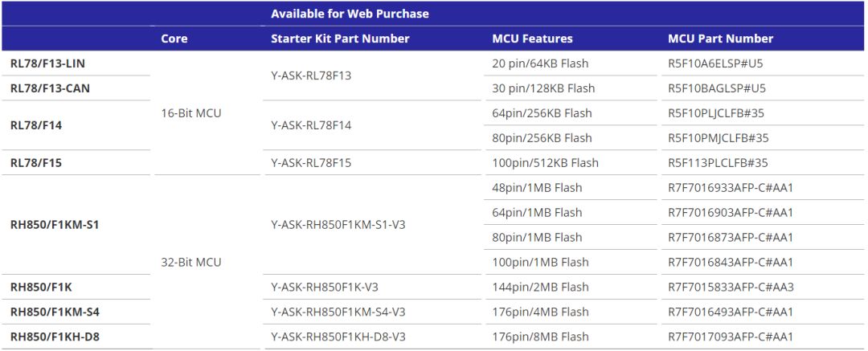Click the 16-Bit MCU core cell
Screen dimensions: 868x351
191,113
